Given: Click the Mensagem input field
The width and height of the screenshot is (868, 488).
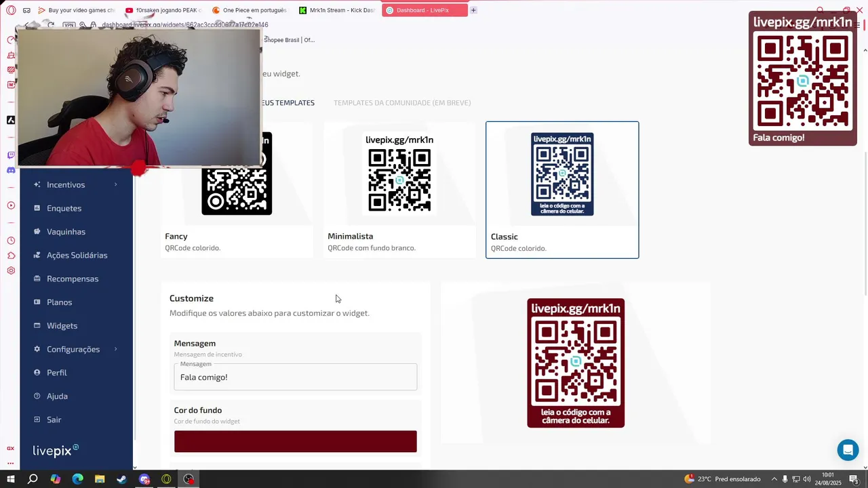Looking at the screenshot, I should 296,377.
